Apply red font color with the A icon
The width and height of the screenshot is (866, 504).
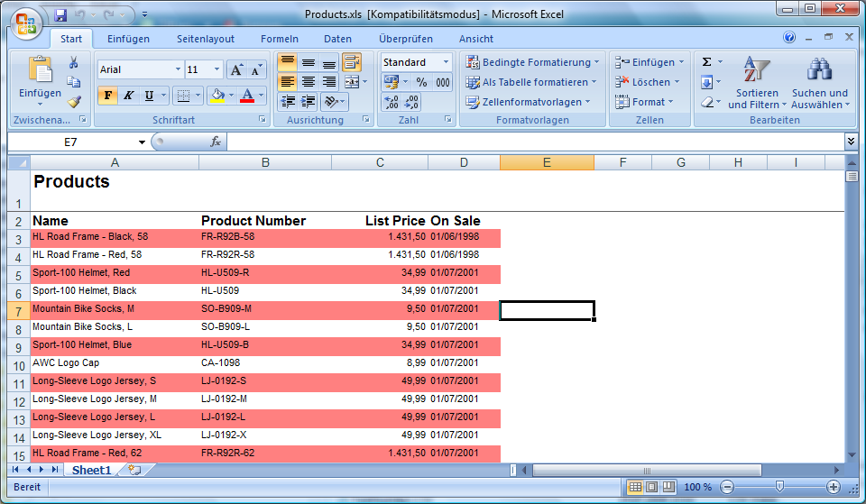coord(247,96)
